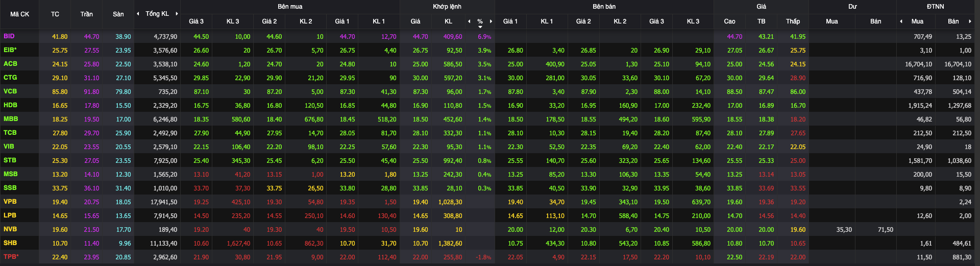Click the Thấp column header
This screenshot has width=980, height=266.
pos(793,21)
